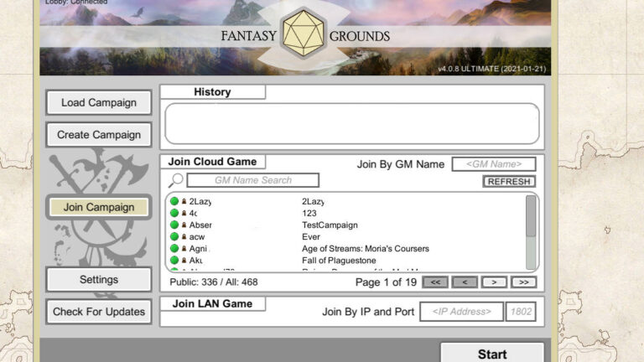The image size is (644, 362).
Task: Click the GM Name Search field
Action: [x=252, y=180]
